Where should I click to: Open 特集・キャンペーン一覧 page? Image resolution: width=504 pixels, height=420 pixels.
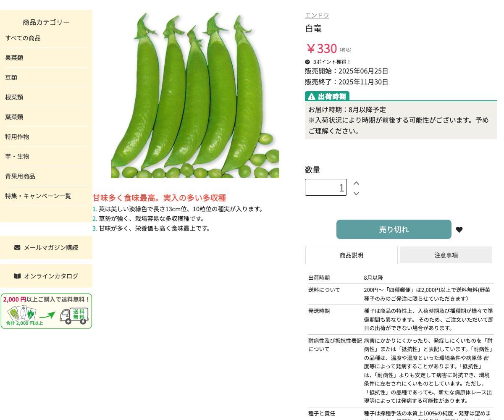tap(38, 196)
